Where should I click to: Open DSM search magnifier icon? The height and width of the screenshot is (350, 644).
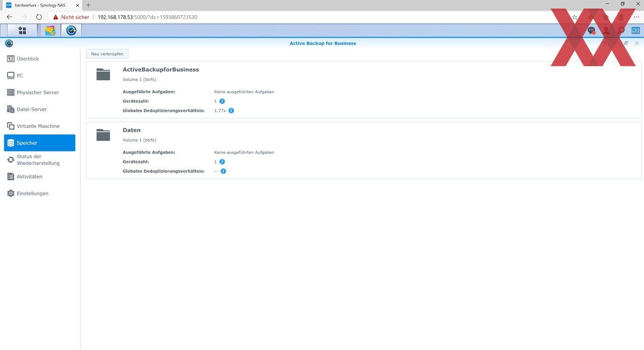(x=621, y=31)
